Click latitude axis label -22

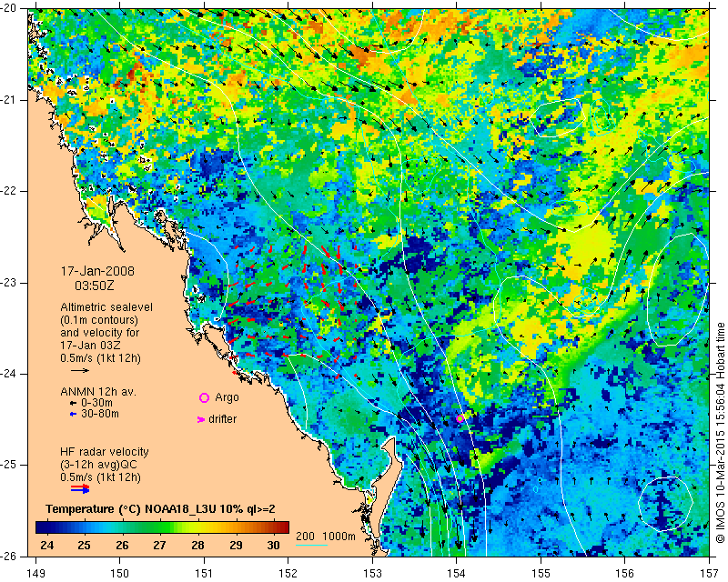coord(9,191)
